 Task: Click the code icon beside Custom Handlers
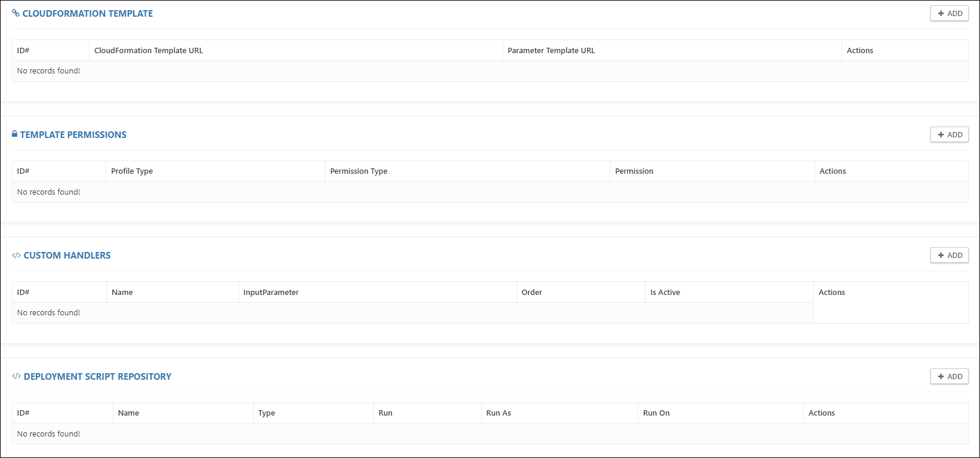pyautogui.click(x=16, y=255)
